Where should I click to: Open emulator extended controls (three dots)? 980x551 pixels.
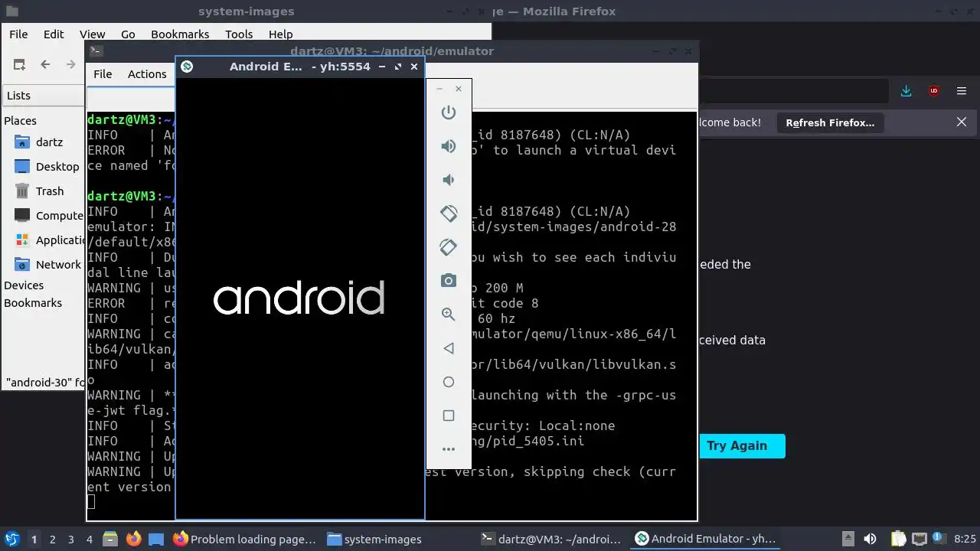point(449,449)
